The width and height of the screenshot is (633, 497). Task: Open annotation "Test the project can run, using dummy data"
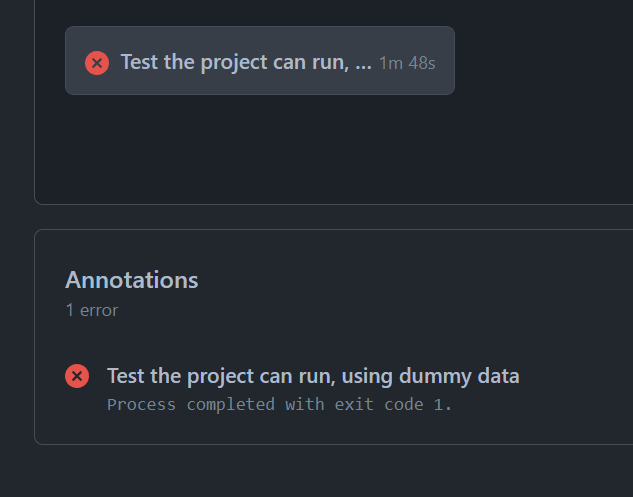pos(313,376)
